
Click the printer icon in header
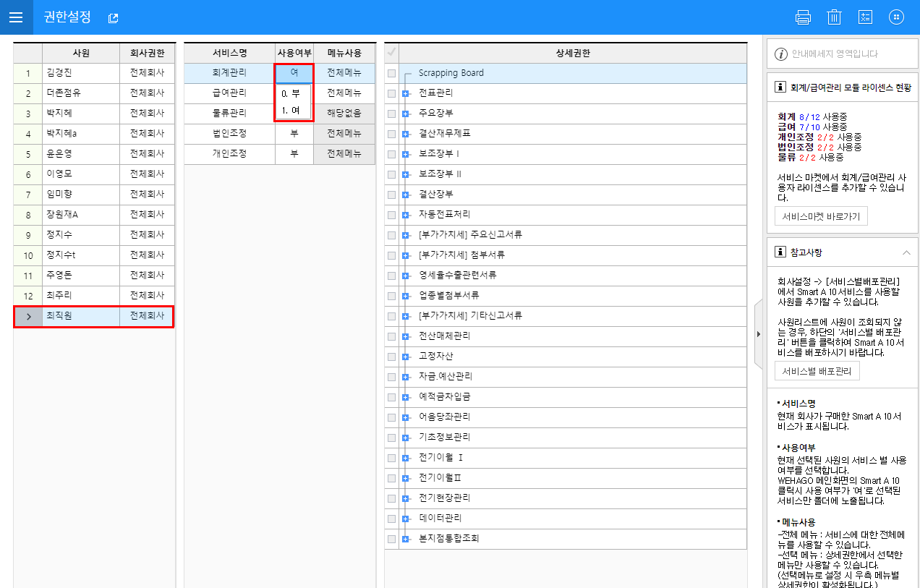803,17
